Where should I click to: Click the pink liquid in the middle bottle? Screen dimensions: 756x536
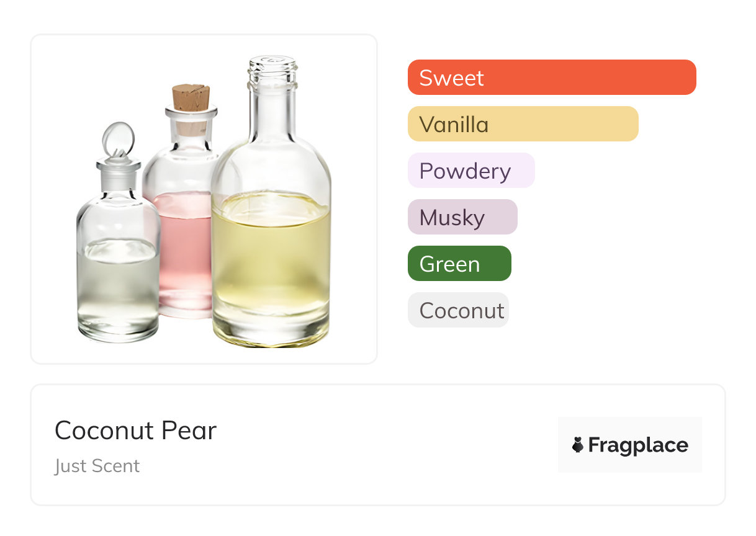point(183,248)
